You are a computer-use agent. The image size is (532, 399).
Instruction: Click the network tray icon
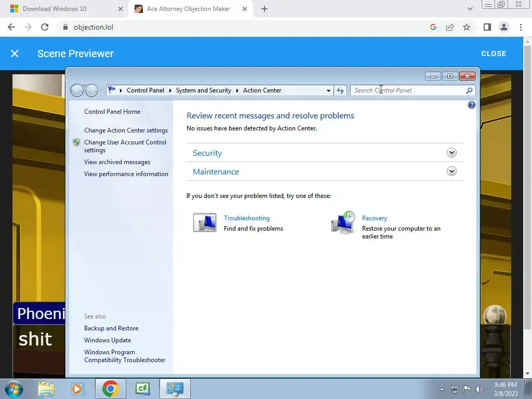click(454, 389)
